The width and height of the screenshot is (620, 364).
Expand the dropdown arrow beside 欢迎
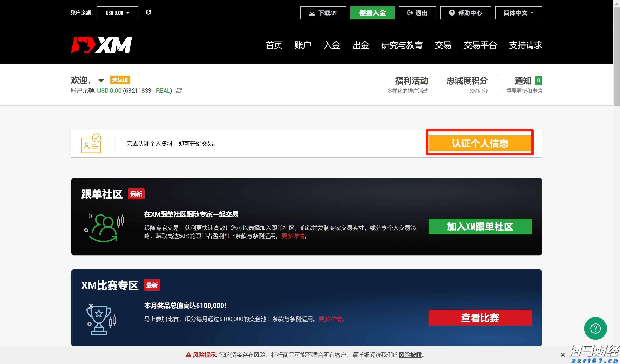(101, 80)
